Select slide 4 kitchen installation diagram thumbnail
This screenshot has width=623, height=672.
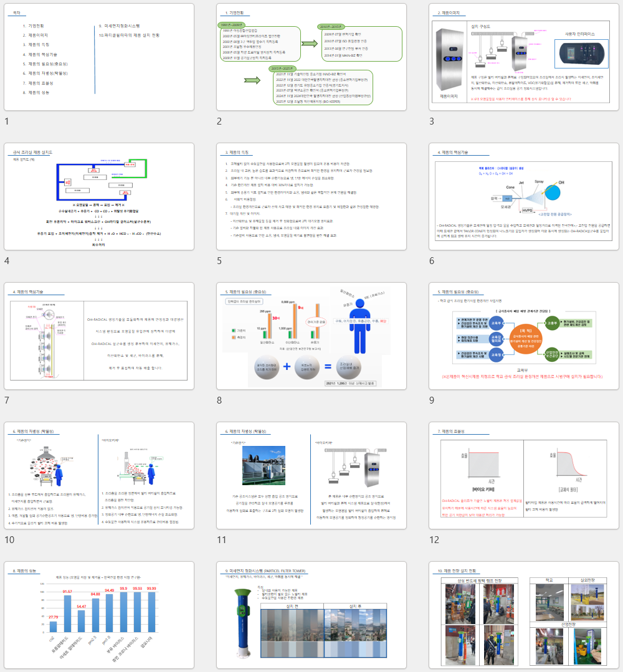coord(99,196)
